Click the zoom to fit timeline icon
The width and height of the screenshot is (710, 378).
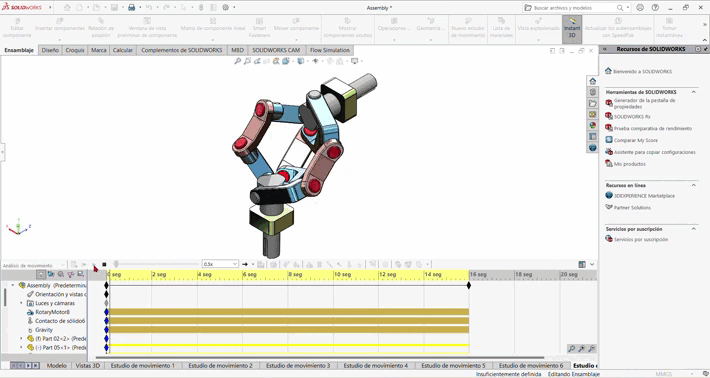tap(571, 349)
